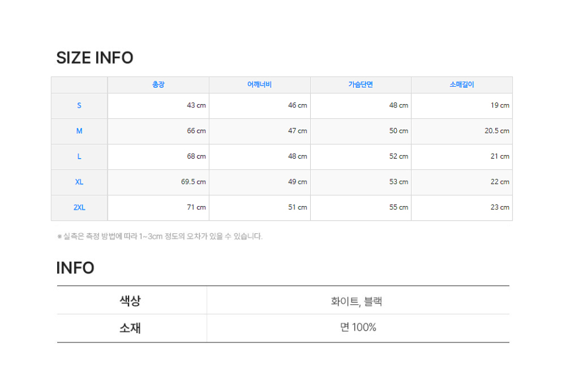Select the 총장 column header
This screenshot has height=392, width=566.
pyautogui.click(x=158, y=85)
